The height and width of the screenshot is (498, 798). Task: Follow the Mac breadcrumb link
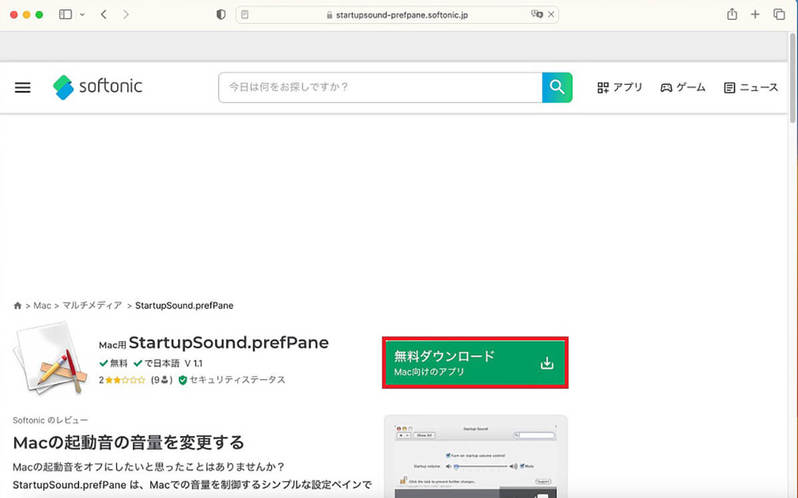[42, 306]
